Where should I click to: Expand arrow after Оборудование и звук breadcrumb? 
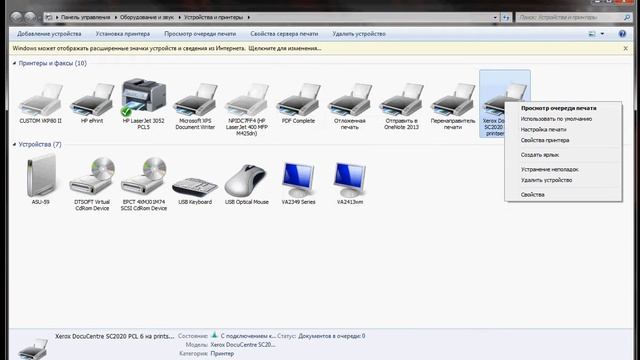pyautogui.click(x=179, y=18)
